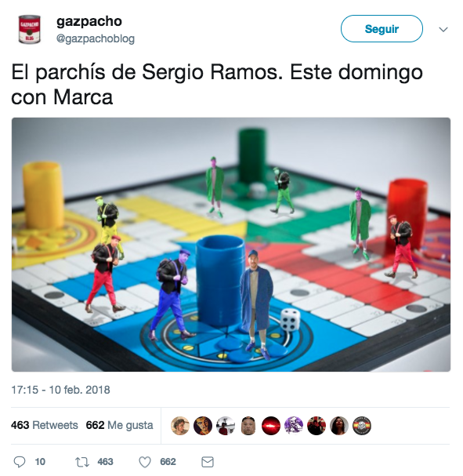Open the @gazpachoblog handle link
The image size is (463, 476).
pos(96,39)
